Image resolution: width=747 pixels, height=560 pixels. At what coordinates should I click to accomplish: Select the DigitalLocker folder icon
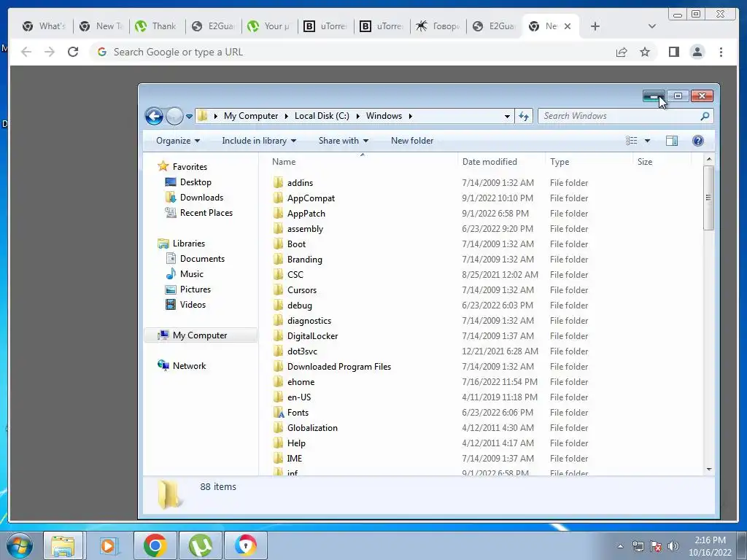[x=278, y=335]
